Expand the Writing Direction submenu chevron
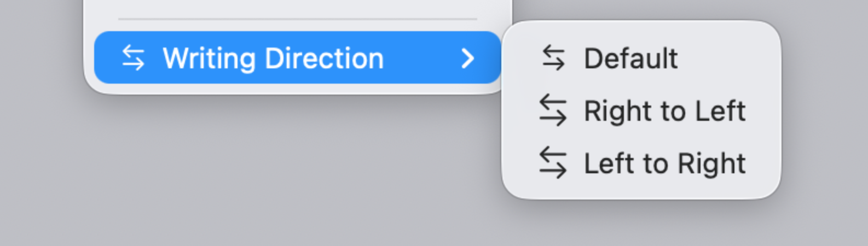 click(x=467, y=58)
